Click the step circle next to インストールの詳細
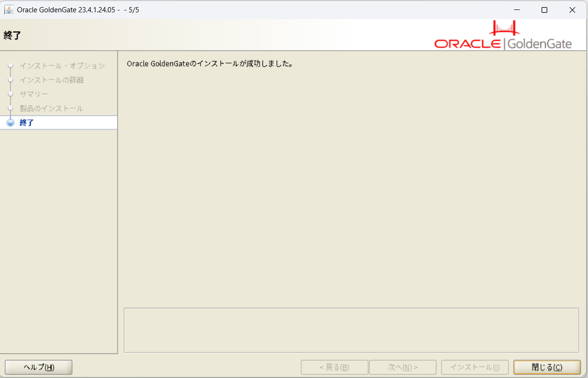 (x=10, y=80)
